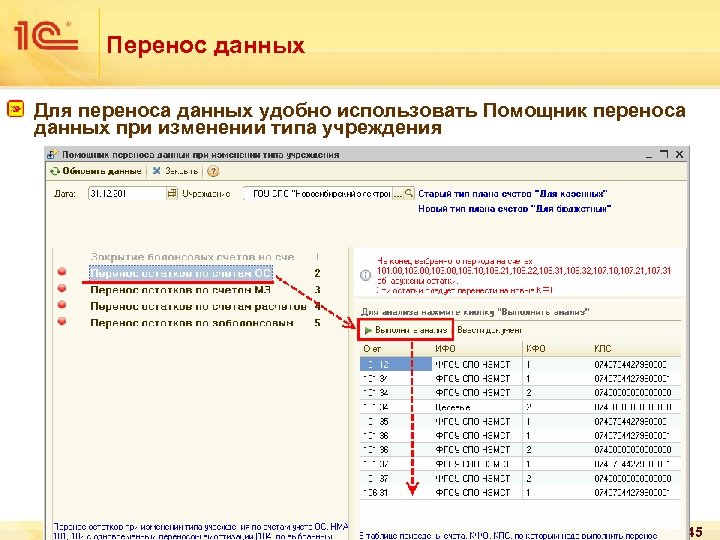Click the window title bar app icon
The width and height of the screenshot is (720, 540).
pos(53,154)
